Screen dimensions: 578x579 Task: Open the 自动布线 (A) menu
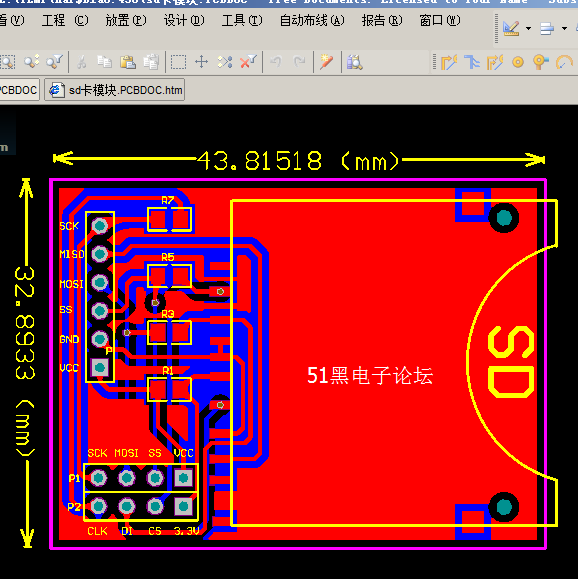[312, 20]
